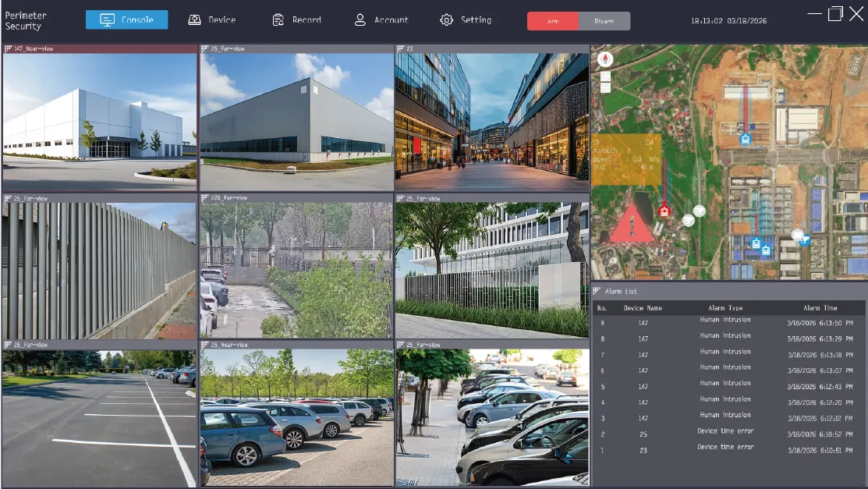Select the blue radar marker near the top warehouse
868x489 pixels.
(745, 140)
